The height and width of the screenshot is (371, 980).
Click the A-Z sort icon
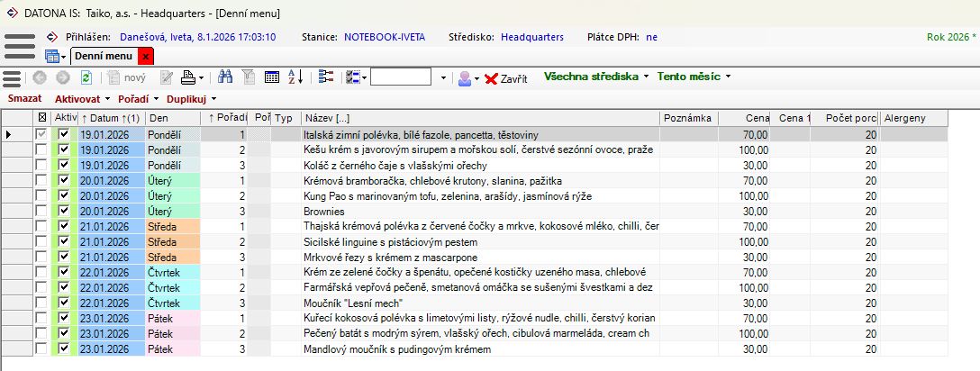coord(295,78)
